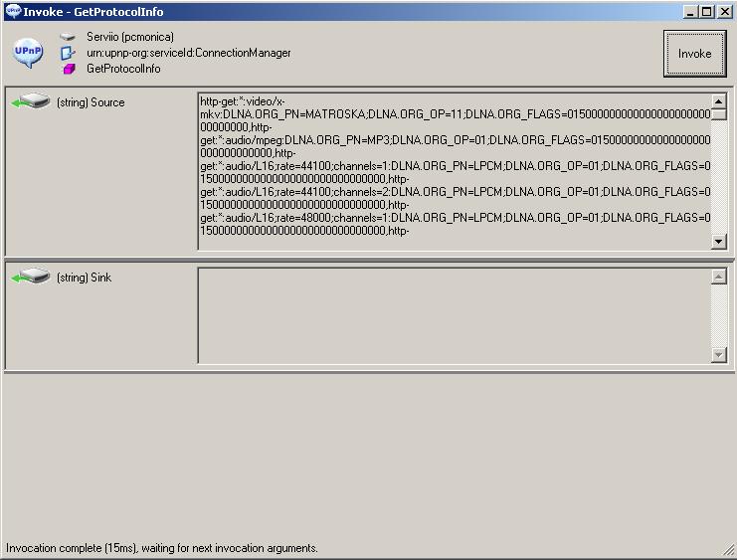This screenshot has width=737, height=560.
Task: Close the Invoke - GetProtocolInfo window
Action: coord(725,12)
